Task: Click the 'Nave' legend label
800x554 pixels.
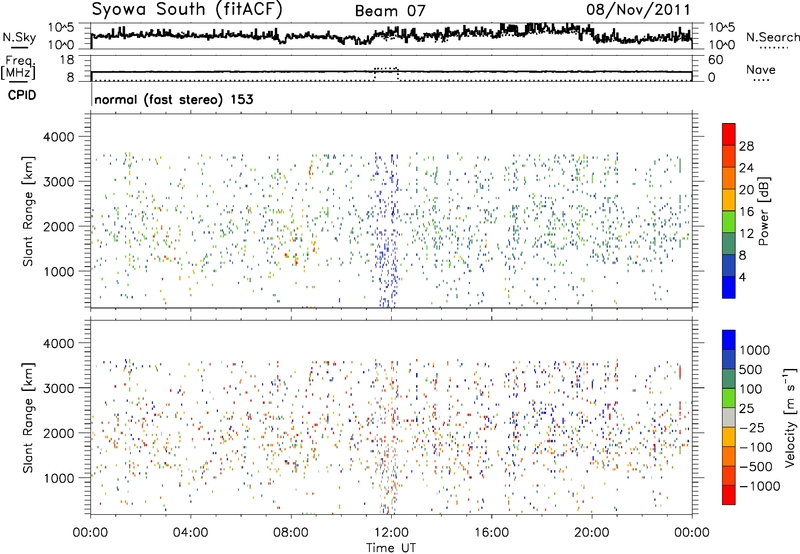Action: pyautogui.click(x=761, y=69)
